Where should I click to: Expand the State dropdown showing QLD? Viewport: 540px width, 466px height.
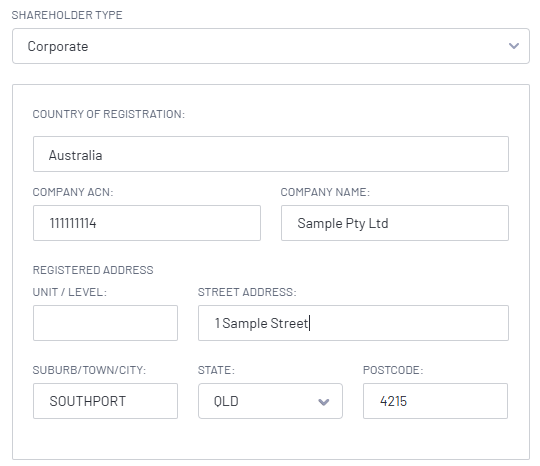click(270, 401)
